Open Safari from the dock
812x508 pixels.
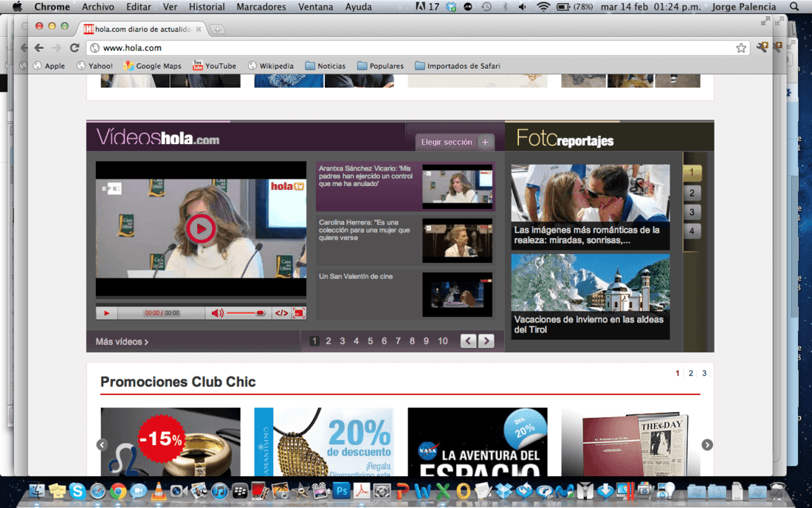(x=97, y=491)
